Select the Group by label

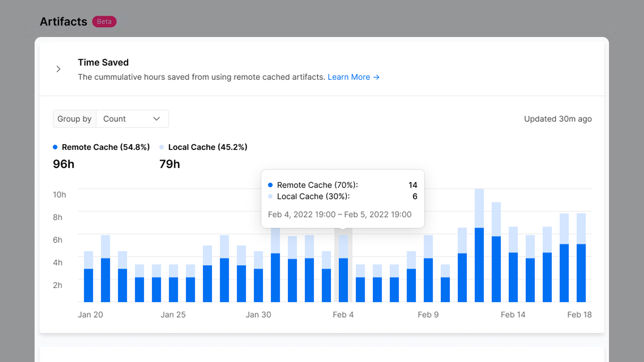(74, 119)
